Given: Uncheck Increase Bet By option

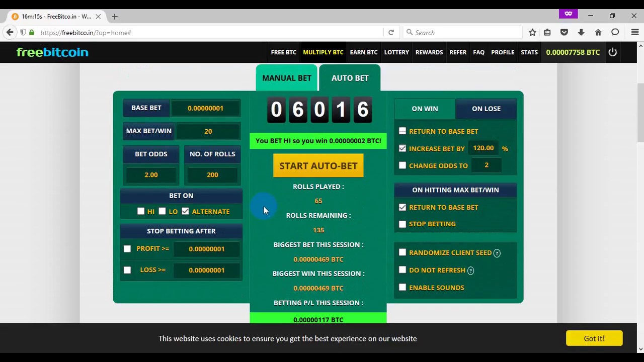Looking at the screenshot, I should [403, 148].
